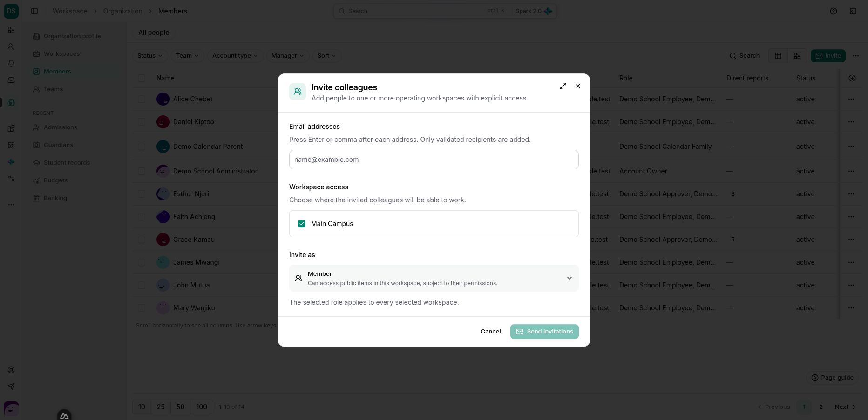The image size is (868, 420).
Task: Click the Spark 2.0 sparkle icon
Action: (548, 11)
